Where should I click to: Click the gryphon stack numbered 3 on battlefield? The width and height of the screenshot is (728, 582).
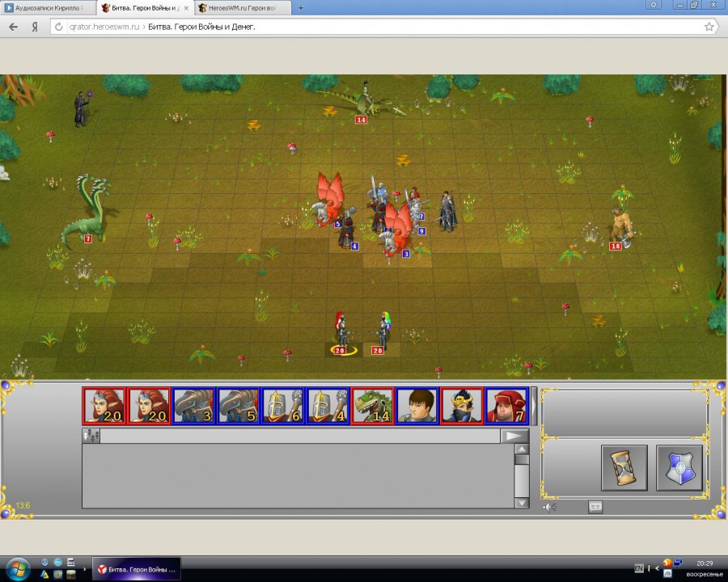(x=396, y=230)
